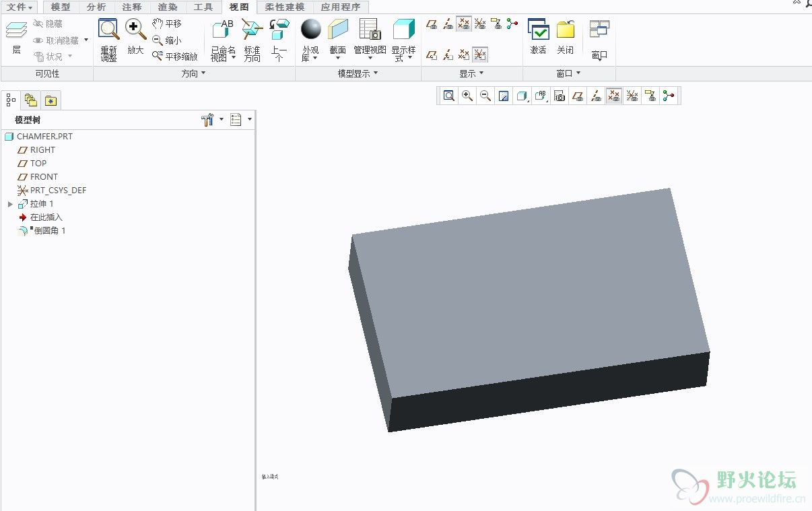
Task: Choose the 平移缩放 pan zoom command
Action: pyautogui.click(x=174, y=57)
